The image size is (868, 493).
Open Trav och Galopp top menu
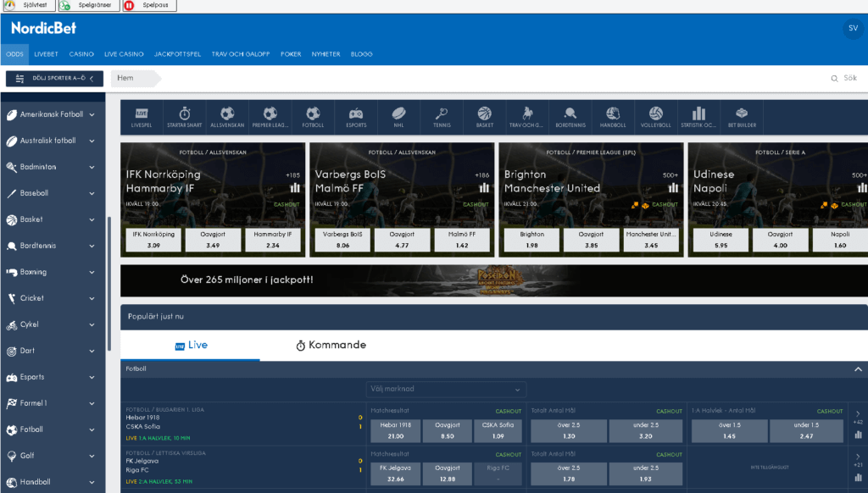point(240,54)
